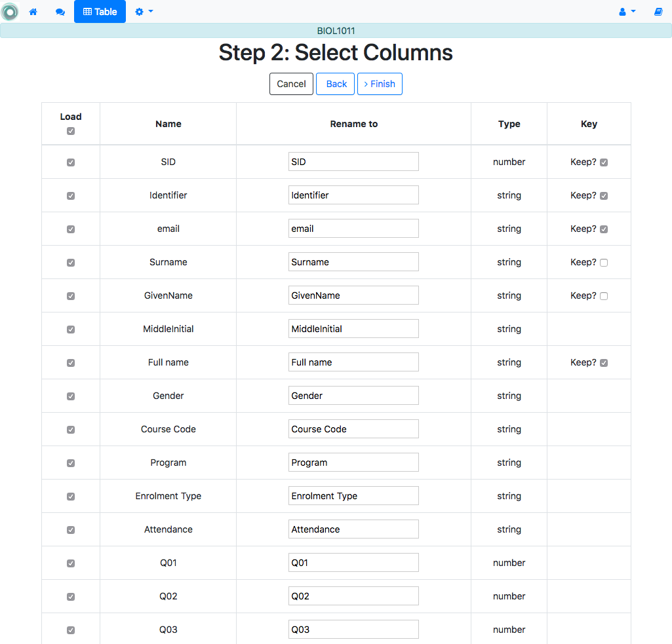Screen dimensions: 672x644
Task: Go to the home page icon
Action: pyautogui.click(x=33, y=12)
